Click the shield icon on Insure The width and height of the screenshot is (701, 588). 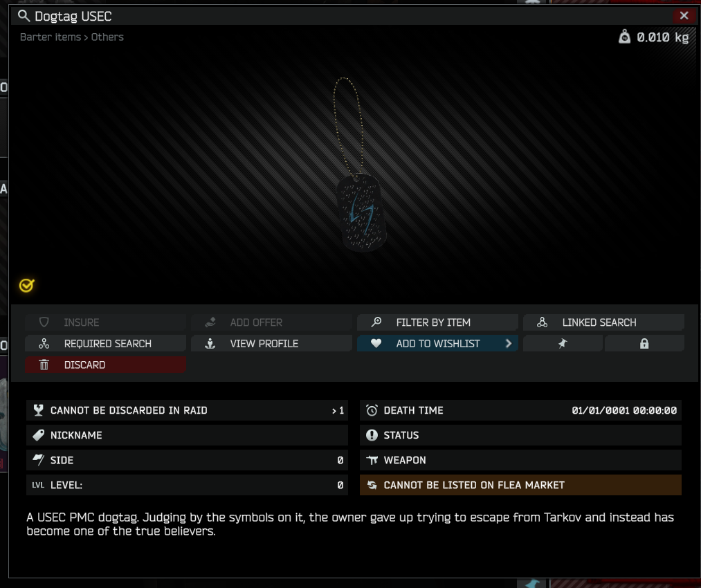[44, 322]
